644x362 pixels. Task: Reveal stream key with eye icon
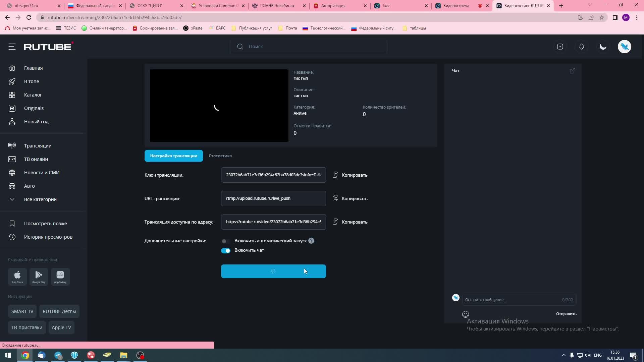(x=319, y=175)
